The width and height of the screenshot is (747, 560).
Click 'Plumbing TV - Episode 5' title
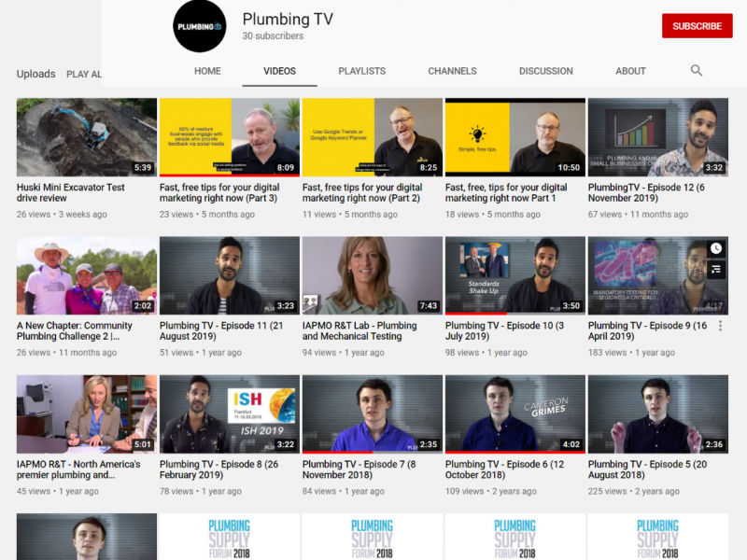647,469
